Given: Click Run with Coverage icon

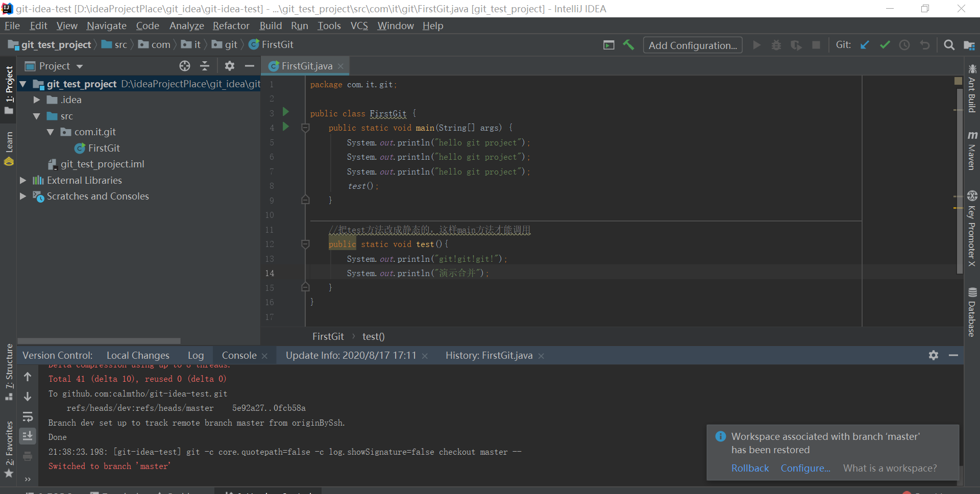Looking at the screenshot, I should pyautogui.click(x=796, y=45).
